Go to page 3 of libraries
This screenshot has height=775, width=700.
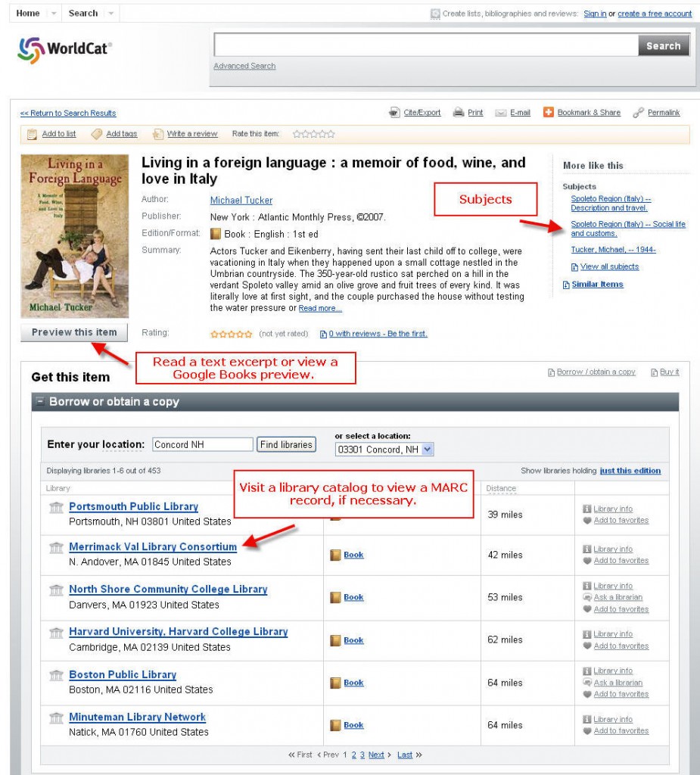pos(362,755)
